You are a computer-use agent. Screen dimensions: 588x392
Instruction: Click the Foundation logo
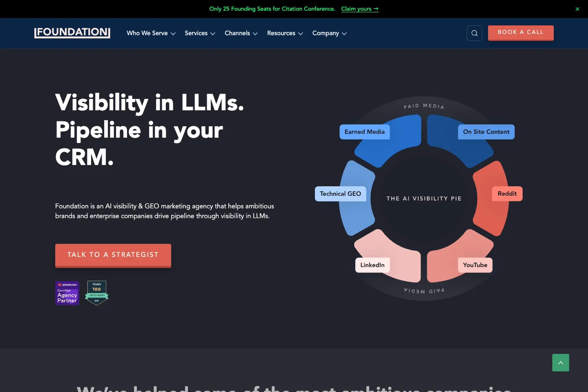72,33
